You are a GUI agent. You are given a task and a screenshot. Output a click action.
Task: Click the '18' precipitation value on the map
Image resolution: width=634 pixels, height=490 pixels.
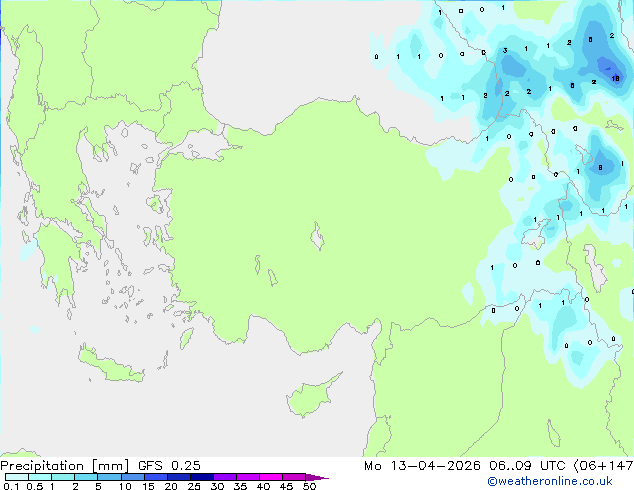(615, 78)
